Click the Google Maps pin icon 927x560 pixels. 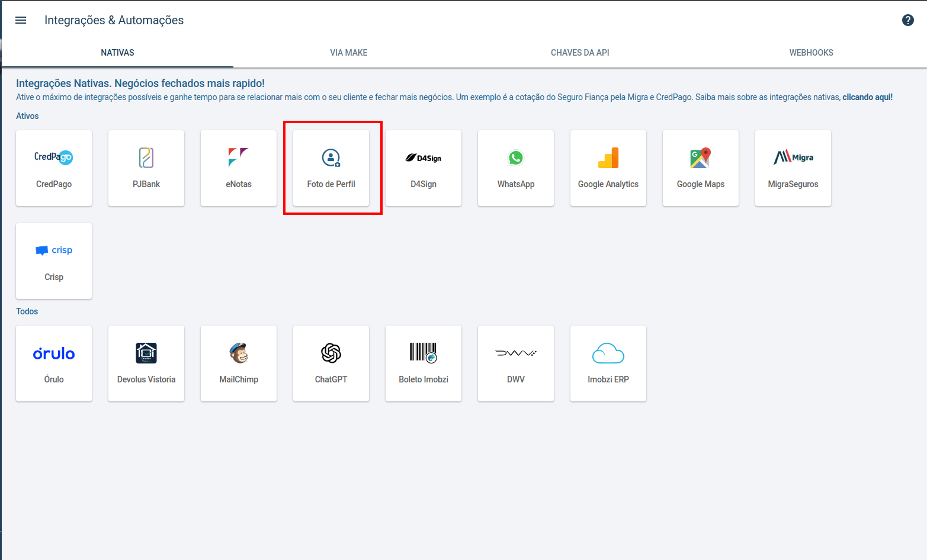(x=701, y=158)
